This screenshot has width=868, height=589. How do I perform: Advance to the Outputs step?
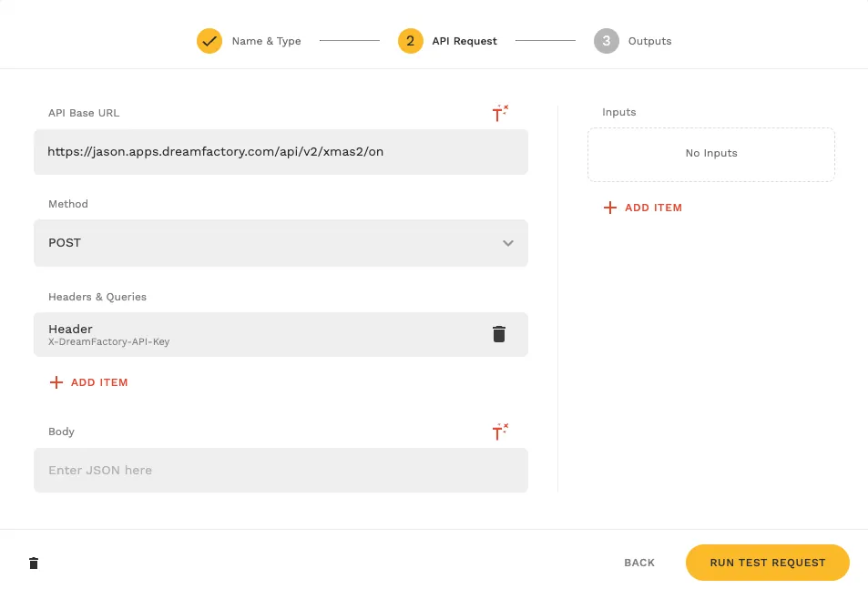[651, 41]
